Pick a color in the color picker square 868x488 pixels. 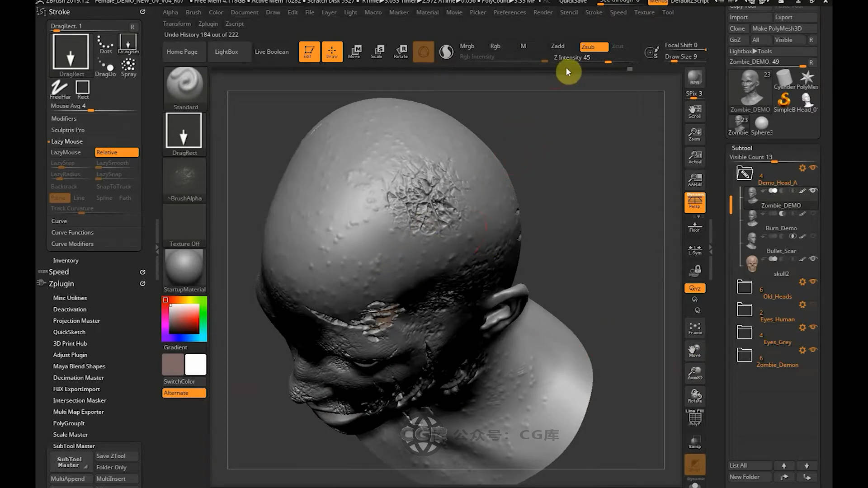click(x=184, y=318)
